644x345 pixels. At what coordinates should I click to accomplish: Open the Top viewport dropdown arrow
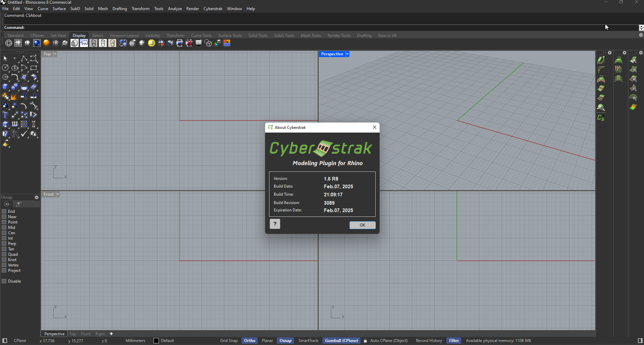(x=55, y=54)
